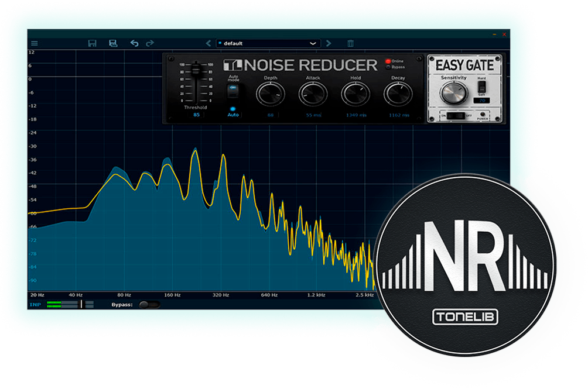Open the hamburger menu

click(35, 43)
